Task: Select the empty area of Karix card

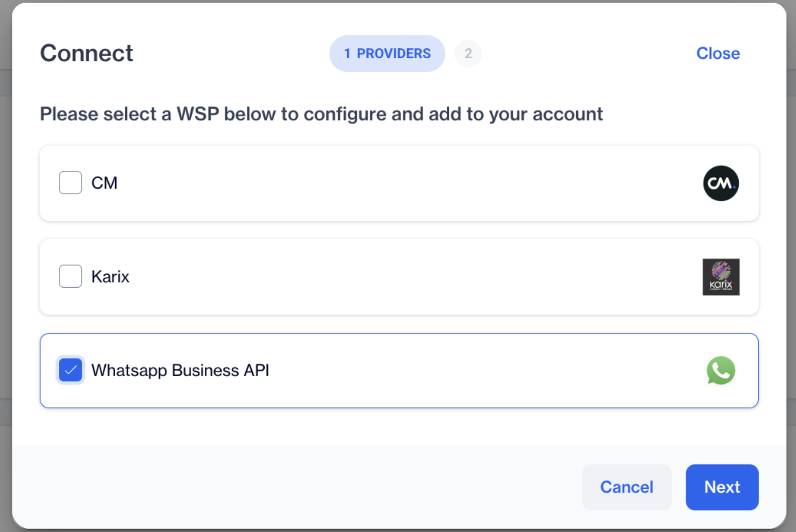Action: coord(403,277)
